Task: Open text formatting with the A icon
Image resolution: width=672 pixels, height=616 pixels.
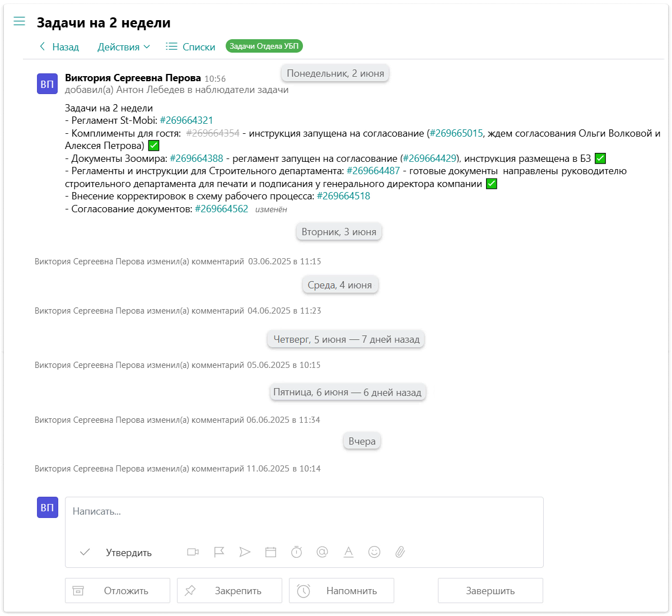Action: pyautogui.click(x=348, y=552)
